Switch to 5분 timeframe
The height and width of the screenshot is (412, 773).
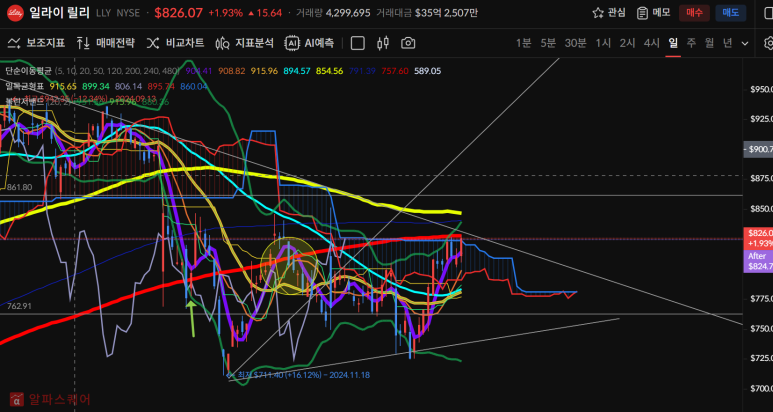point(548,43)
